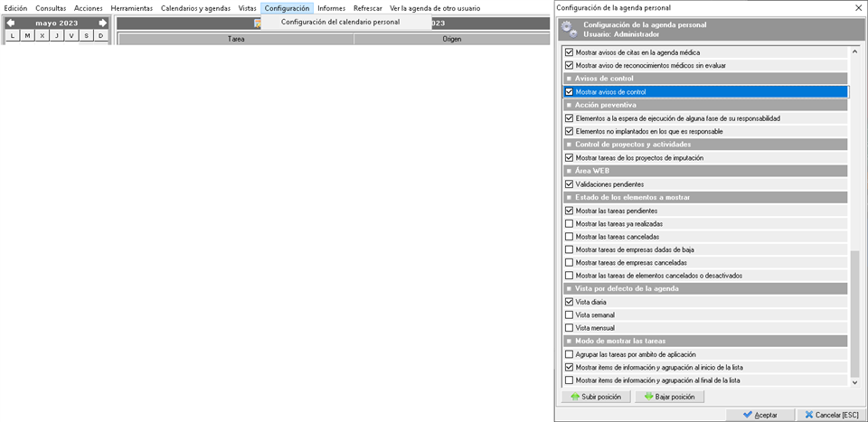The image size is (868, 422).
Task: Click the gears icon in dialog header
Action: [x=569, y=29]
